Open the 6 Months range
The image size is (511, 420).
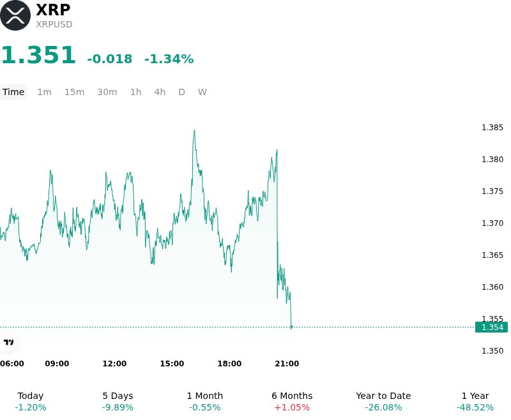click(x=292, y=401)
